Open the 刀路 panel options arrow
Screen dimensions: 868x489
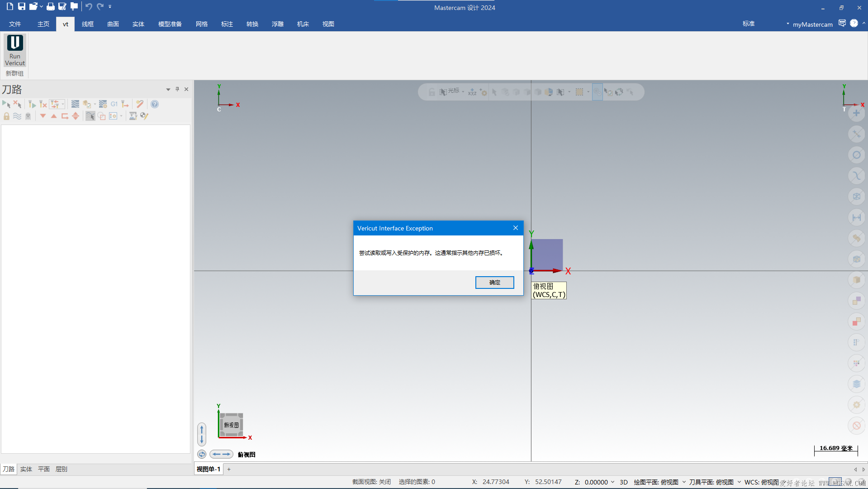[x=168, y=89]
